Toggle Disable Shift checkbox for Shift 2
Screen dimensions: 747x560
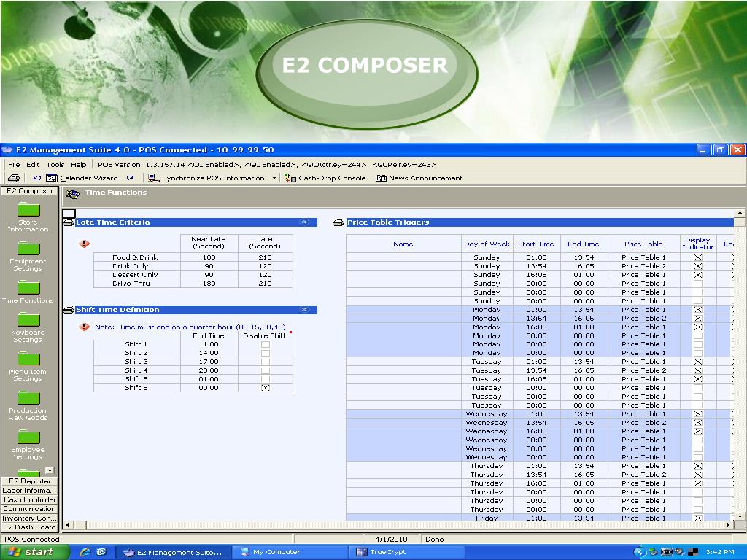point(266,353)
